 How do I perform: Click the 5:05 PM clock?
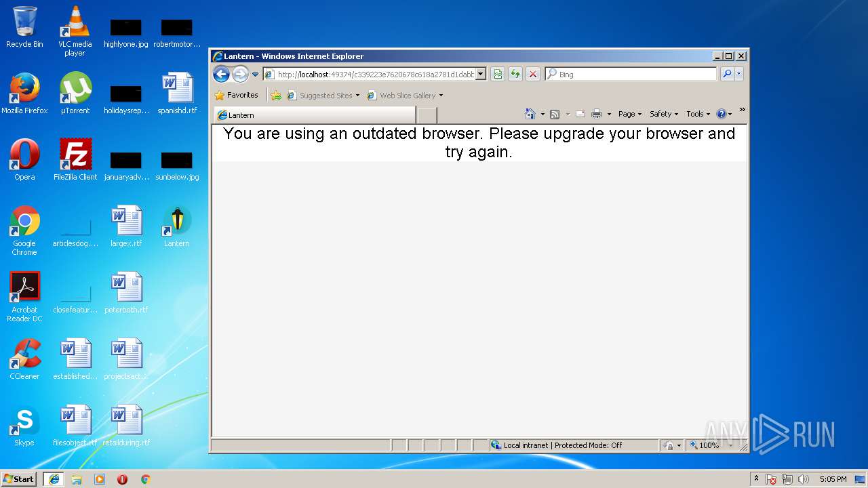coord(833,479)
